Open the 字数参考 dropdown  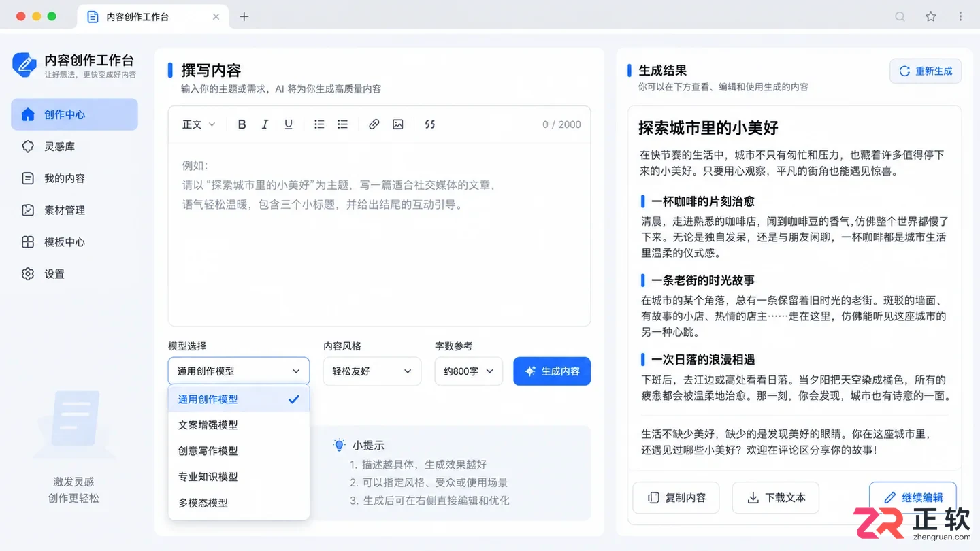click(x=469, y=371)
